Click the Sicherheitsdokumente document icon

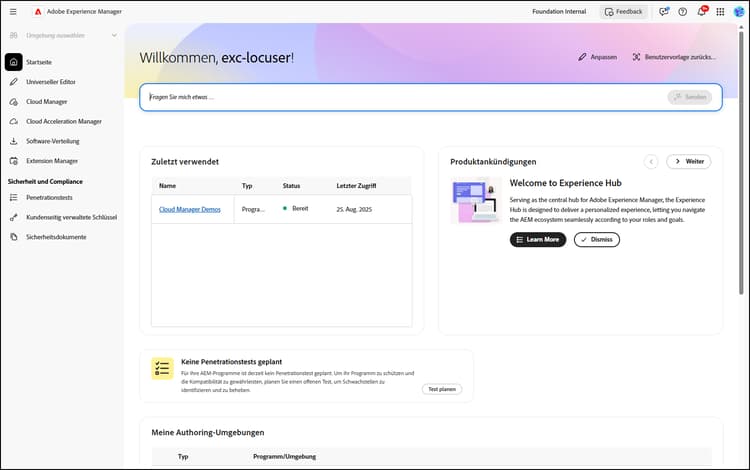click(x=13, y=237)
